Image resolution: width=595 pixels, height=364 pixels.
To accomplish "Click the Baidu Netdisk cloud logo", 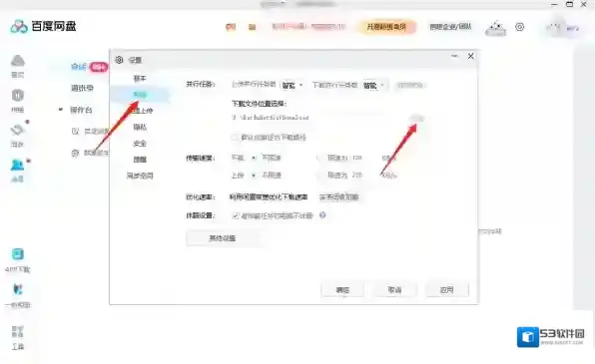I will (x=19, y=27).
